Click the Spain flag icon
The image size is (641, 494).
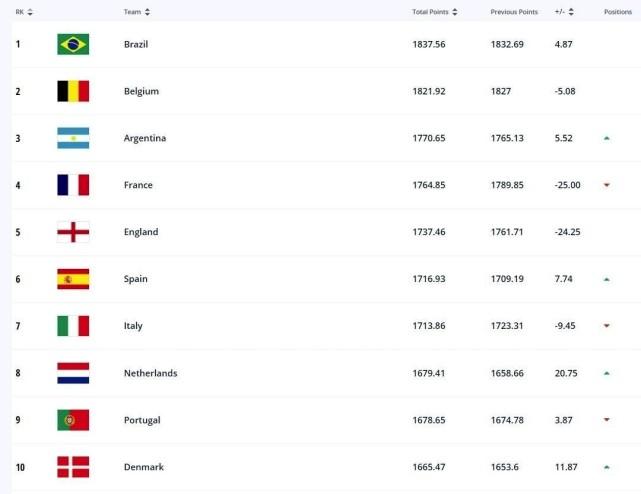[73, 279]
